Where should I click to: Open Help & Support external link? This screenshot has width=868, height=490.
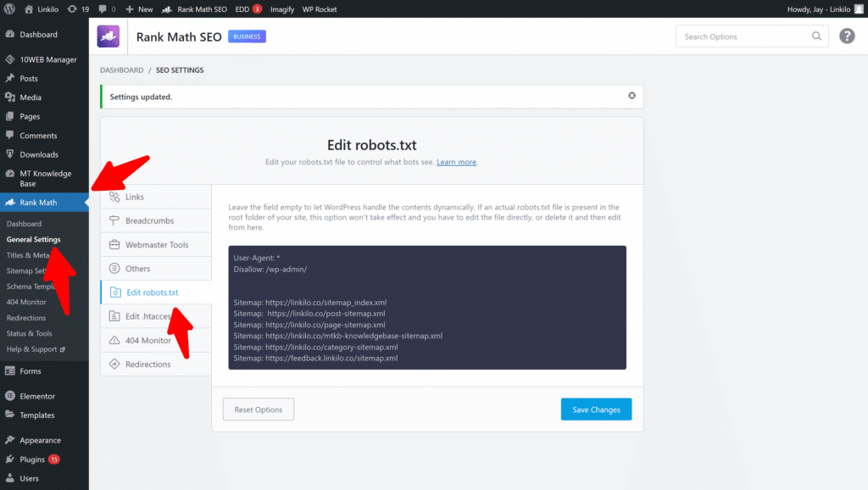click(x=36, y=348)
